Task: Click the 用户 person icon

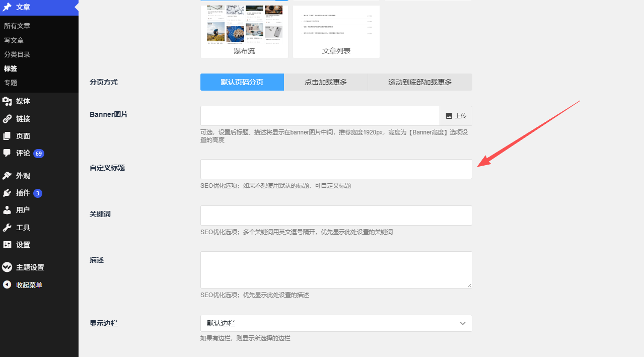Action: (7, 210)
